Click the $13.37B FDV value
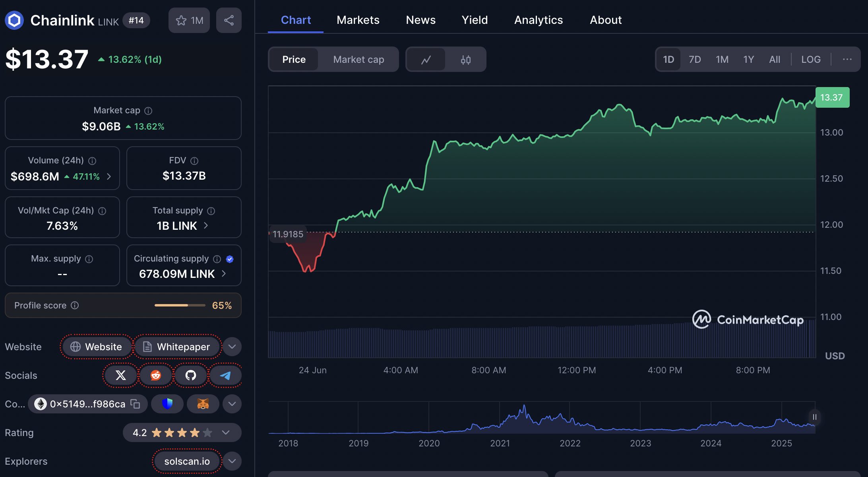 pos(184,176)
